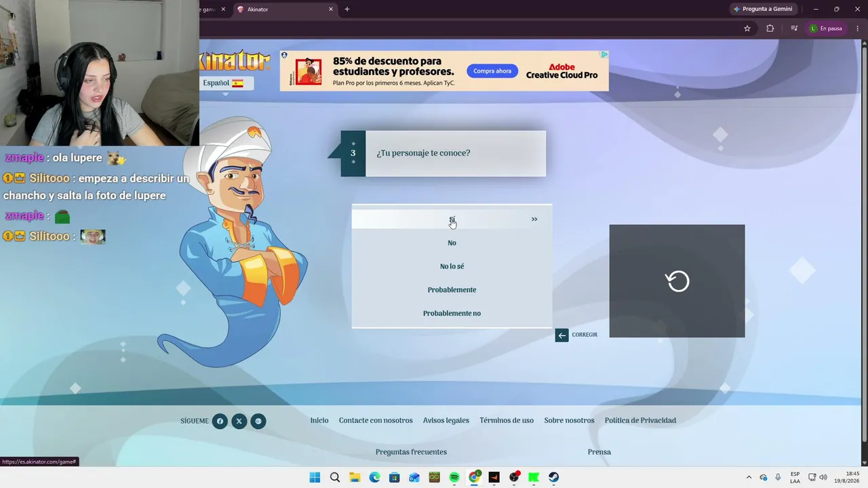The image size is (868, 488).
Task: Open 'Términos de uso' footer link
Action: (x=507, y=420)
